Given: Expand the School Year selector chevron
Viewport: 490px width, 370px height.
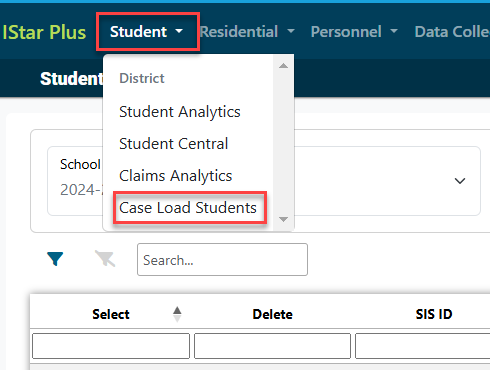Looking at the screenshot, I should click(460, 181).
